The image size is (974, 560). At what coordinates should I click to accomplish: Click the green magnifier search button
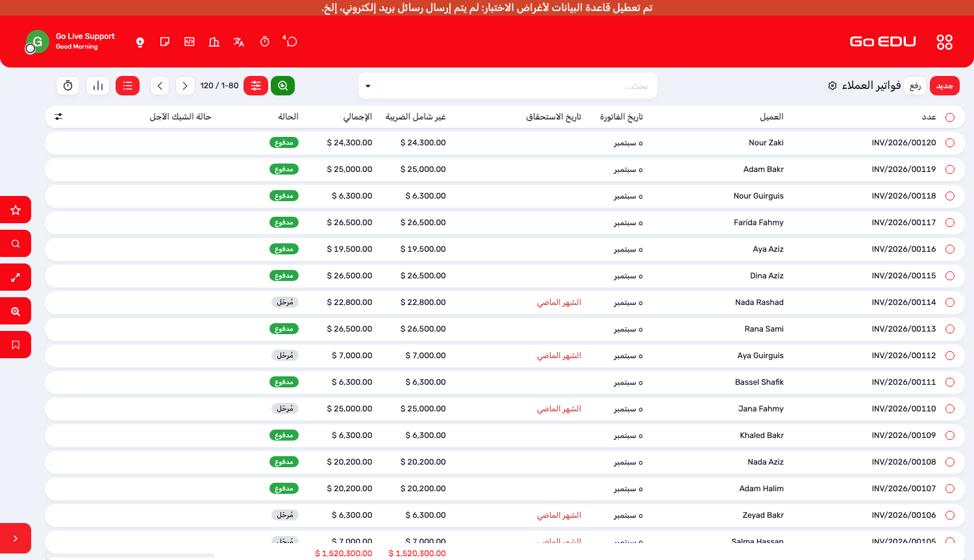point(282,86)
